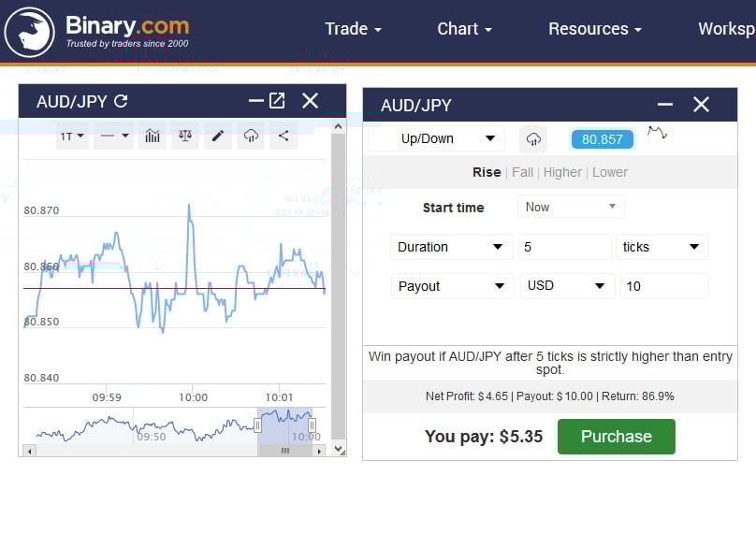Click the AUD/JPY title in the trade panel
Screen dimensions: 756x547
point(416,105)
